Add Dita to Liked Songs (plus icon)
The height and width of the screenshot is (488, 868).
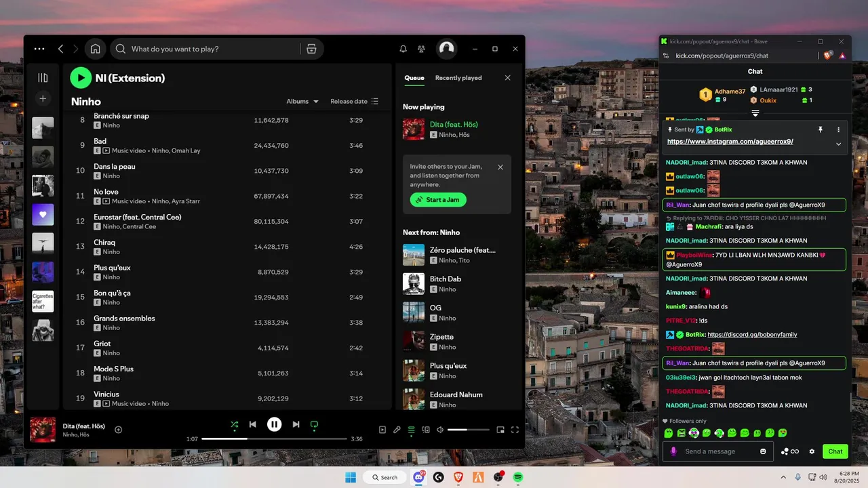pos(119,430)
